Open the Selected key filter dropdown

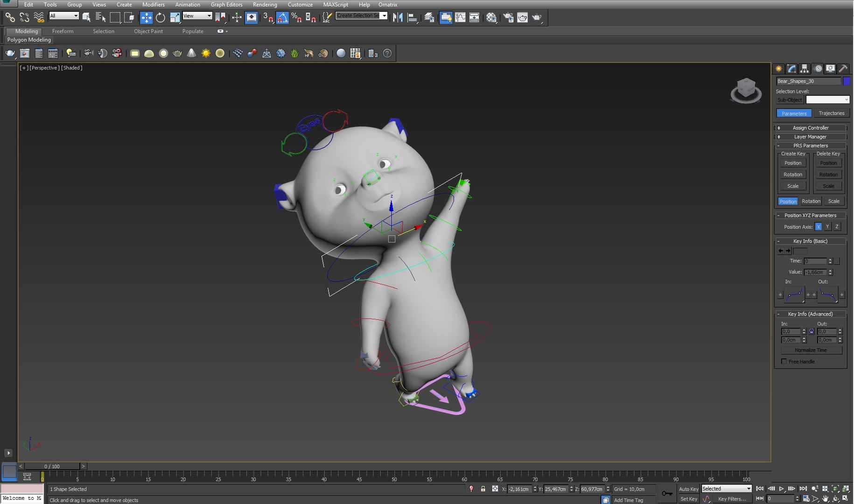point(727,489)
